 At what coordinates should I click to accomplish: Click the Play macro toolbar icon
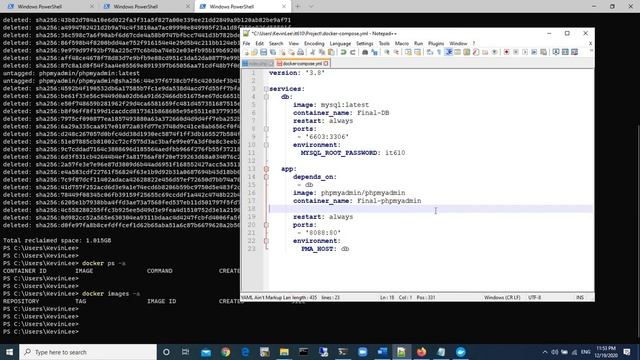pyautogui.click(x=525, y=52)
